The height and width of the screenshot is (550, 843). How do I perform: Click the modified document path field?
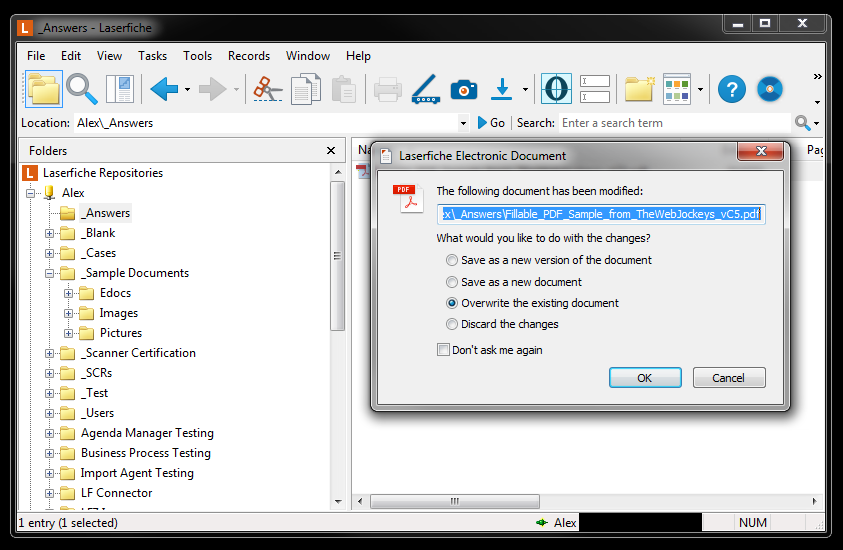(x=601, y=214)
